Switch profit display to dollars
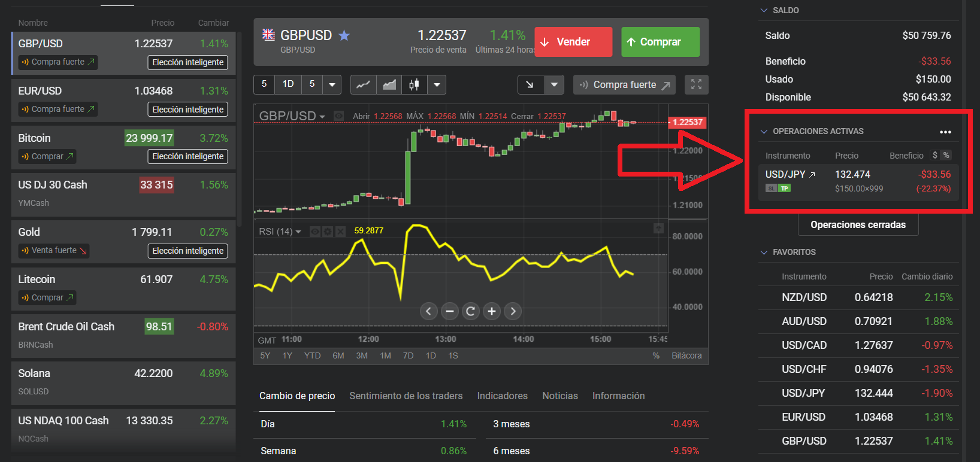The image size is (980, 462). [935, 156]
